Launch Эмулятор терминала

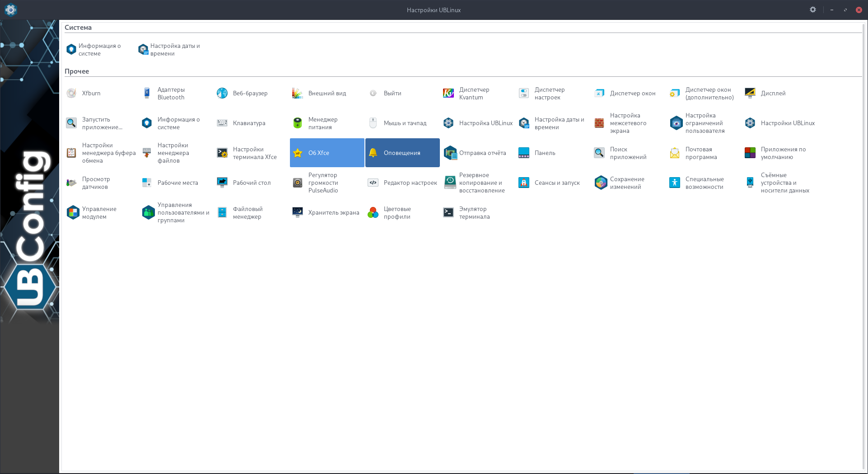(448, 213)
